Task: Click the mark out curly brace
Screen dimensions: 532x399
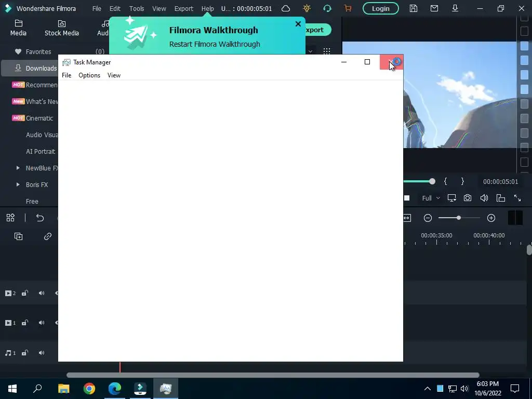Action: pyautogui.click(x=462, y=181)
